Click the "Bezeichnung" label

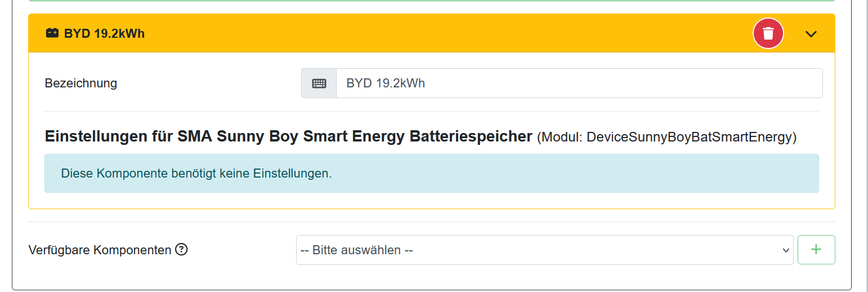[81, 83]
